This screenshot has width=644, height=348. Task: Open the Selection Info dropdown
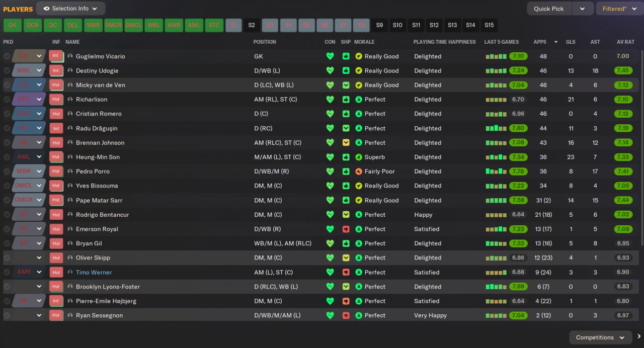[70, 9]
